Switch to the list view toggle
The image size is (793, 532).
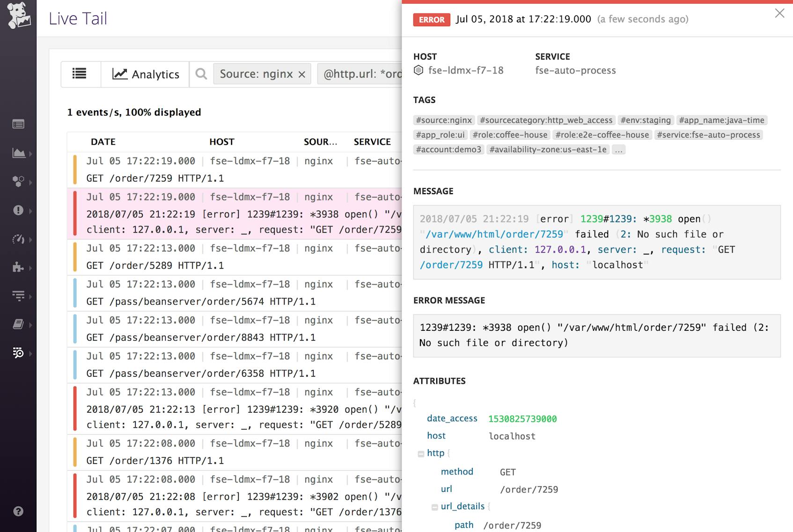pos(80,74)
